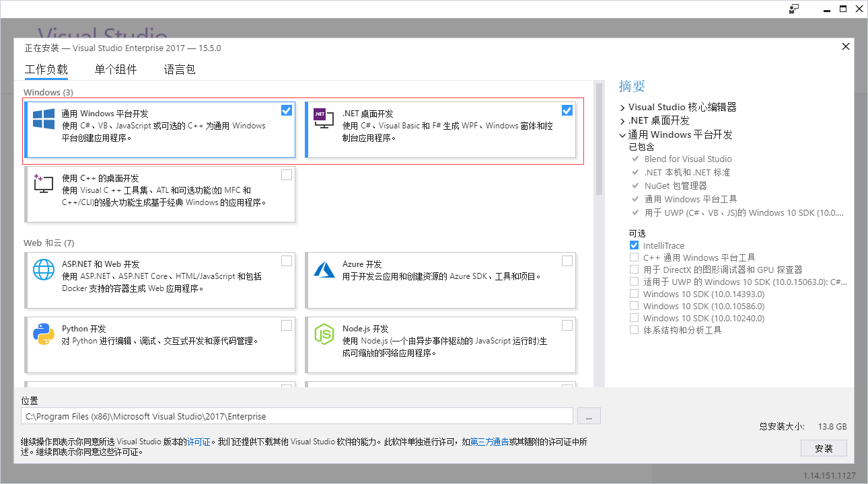Check Windows 10 SDK (10.0.10240.0)
Viewport: 868px width, 484px height.
(634, 318)
